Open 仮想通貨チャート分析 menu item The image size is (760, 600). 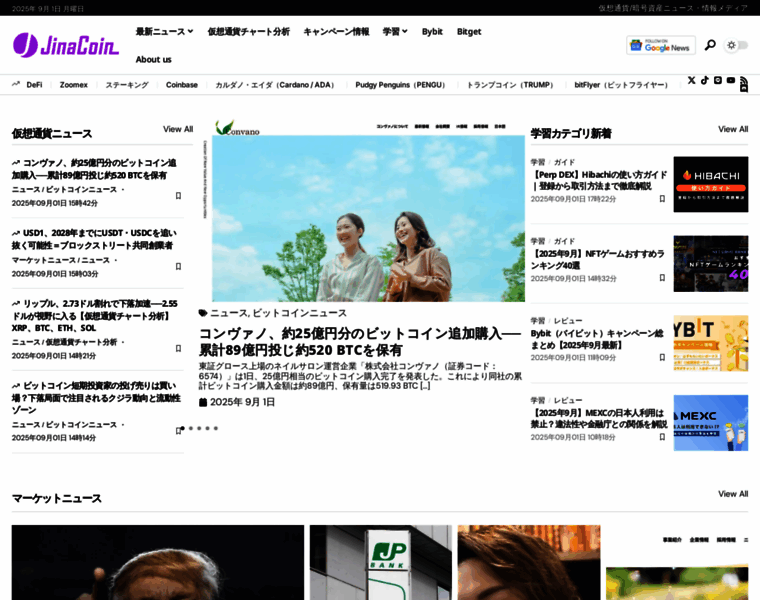(249, 32)
